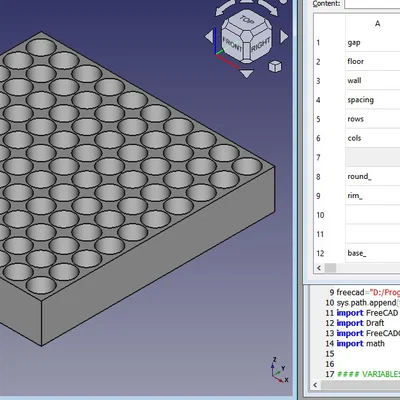This screenshot has height=400, width=400.
Task: Select the cell containing cols
Action: pos(373,138)
